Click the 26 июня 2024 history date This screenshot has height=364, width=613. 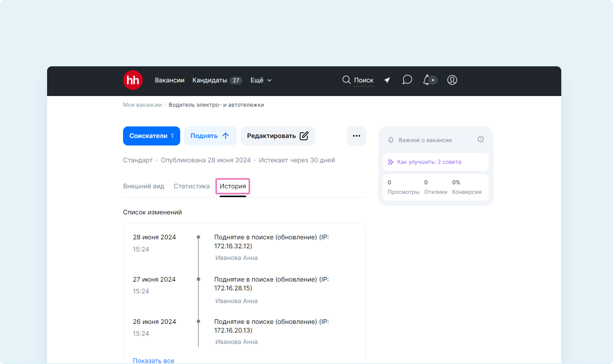(x=154, y=322)
